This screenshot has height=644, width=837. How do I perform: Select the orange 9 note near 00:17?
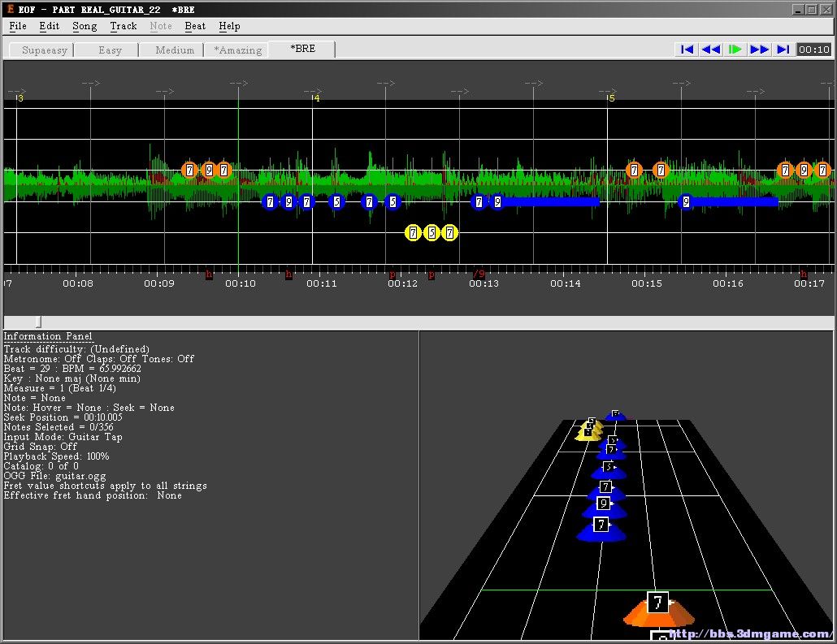804,171
